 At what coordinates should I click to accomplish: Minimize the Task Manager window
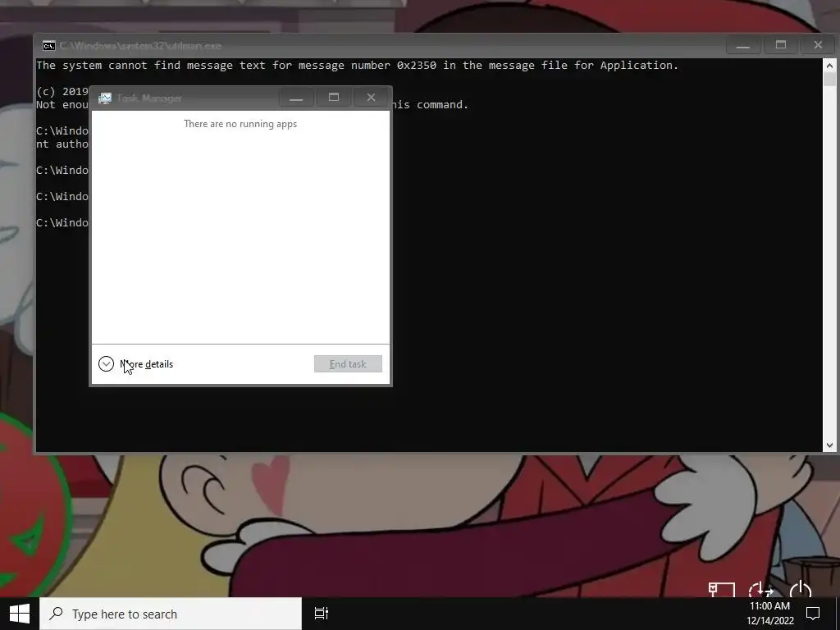pyautogui.click(x=296, y=98)
